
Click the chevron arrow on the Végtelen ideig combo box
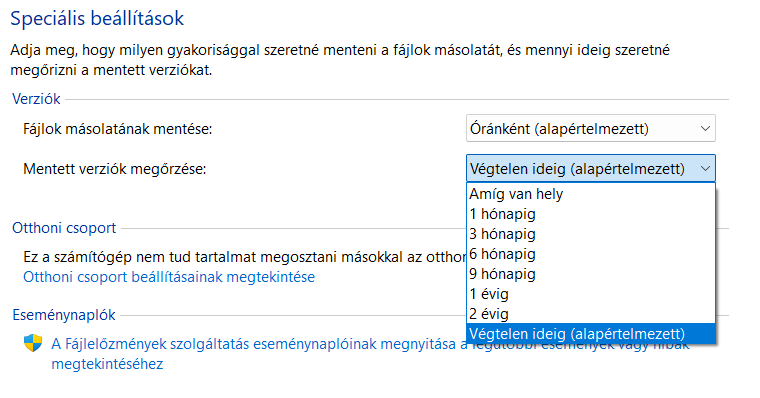705,169
